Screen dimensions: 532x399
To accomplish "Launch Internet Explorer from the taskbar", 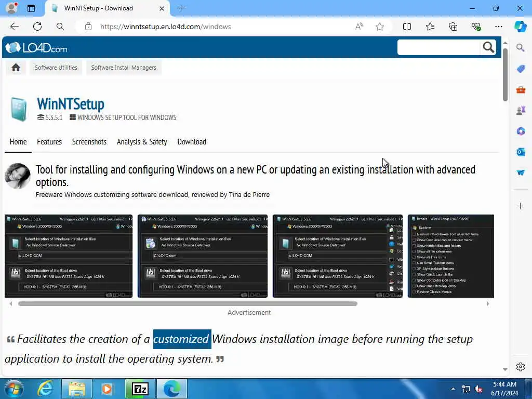I will point(45,389).
